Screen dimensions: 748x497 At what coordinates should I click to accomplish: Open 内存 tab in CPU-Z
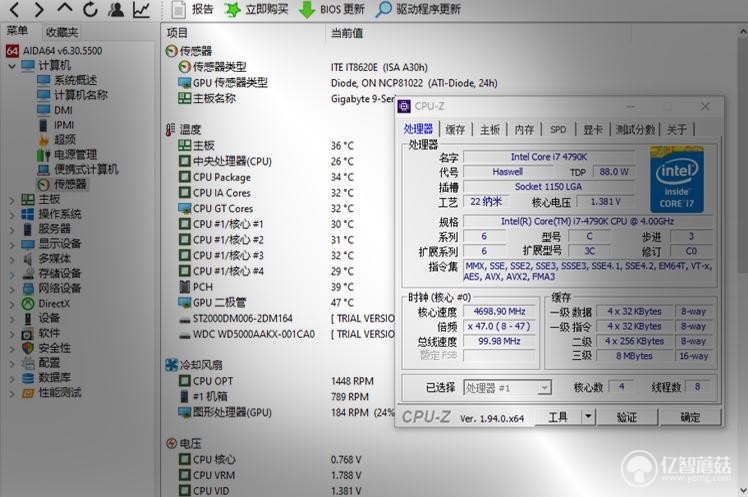coord(524,129)
